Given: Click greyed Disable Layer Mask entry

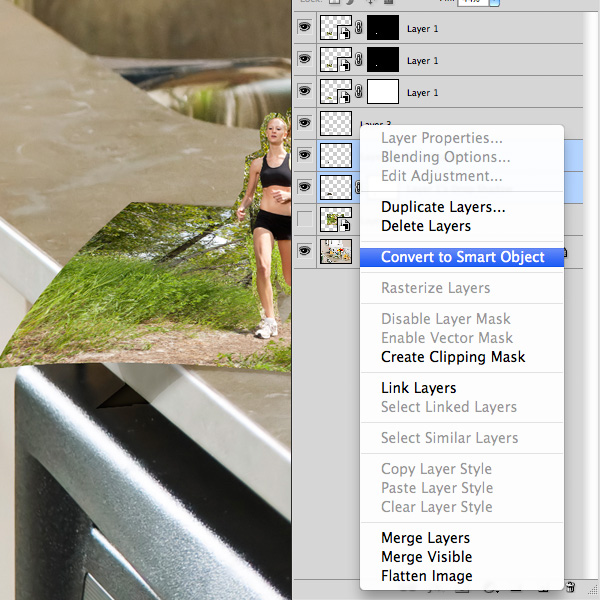Looking at the screenshot, I should point(446,319).
